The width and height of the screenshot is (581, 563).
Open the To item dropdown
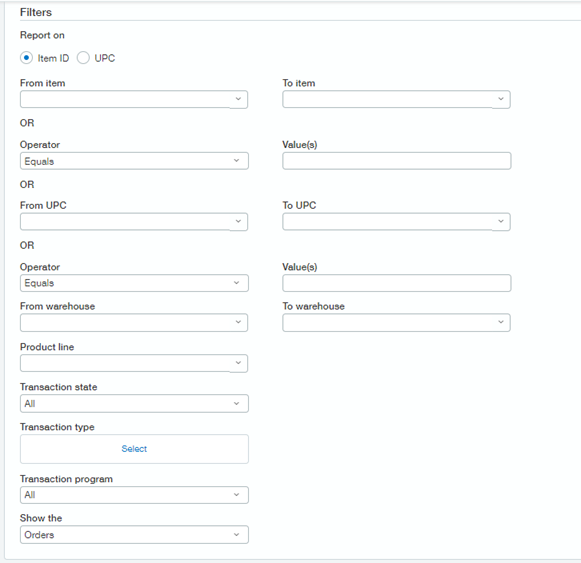click(396, 99)
